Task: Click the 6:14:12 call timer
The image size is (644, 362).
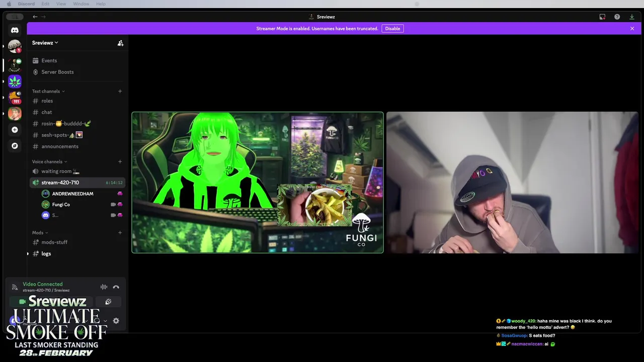Action: pyautogui.click(x=114, y=183)
